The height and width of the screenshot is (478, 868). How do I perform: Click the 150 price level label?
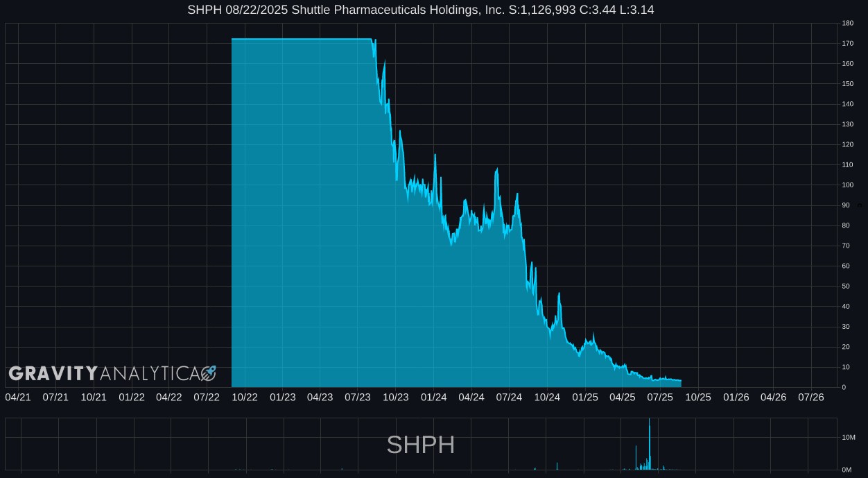(847, 84)
